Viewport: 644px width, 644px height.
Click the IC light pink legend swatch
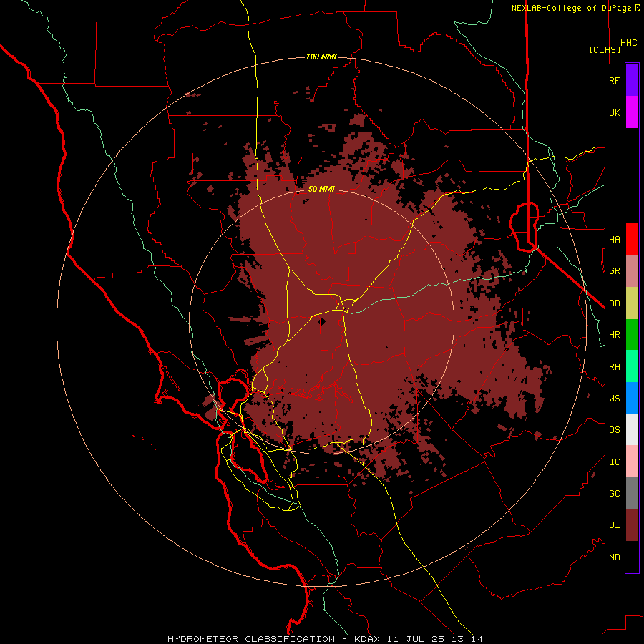pyautogui.click(x=632, y=462)
